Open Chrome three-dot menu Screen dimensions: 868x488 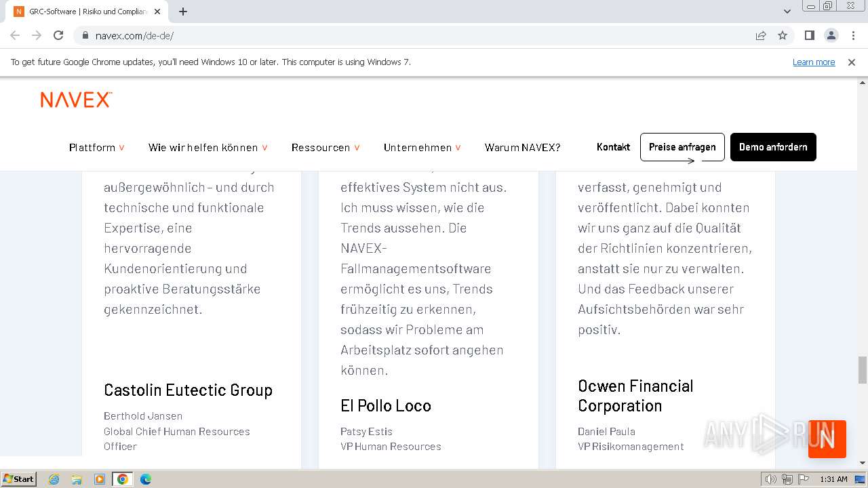[x=852, y=35]
